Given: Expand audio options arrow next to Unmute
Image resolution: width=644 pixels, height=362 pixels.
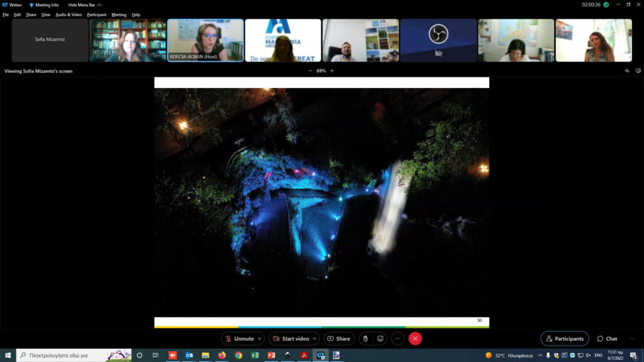Looking at the screenshot, I should point(260,339).
